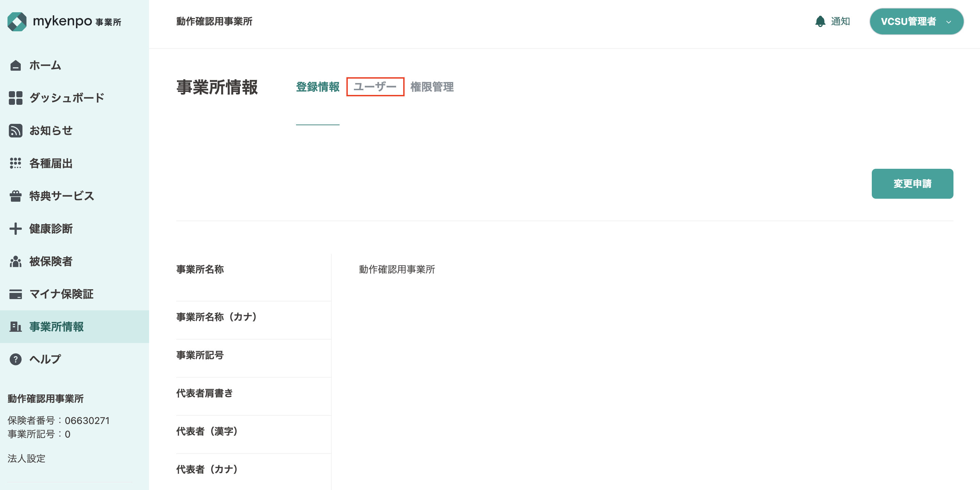Click the 健康診断 plus icon
Image resolution: width=980 pixels, height=490 pixels.
coord(16,229)
